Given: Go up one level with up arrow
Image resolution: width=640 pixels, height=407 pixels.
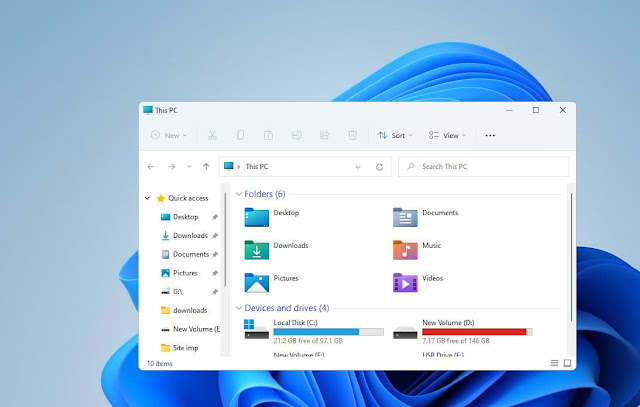Looking at the screenshot, I should point(206,167).
